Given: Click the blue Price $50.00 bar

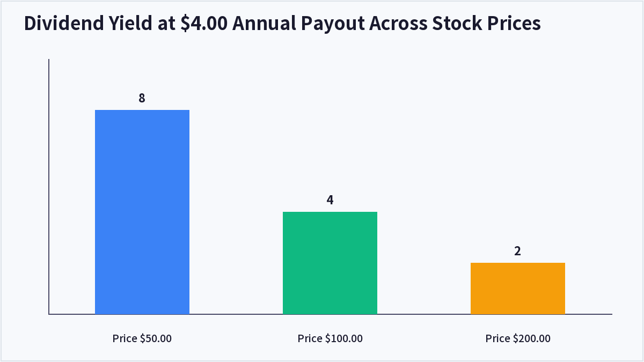Looking at the screenshot, I should 142,212.
